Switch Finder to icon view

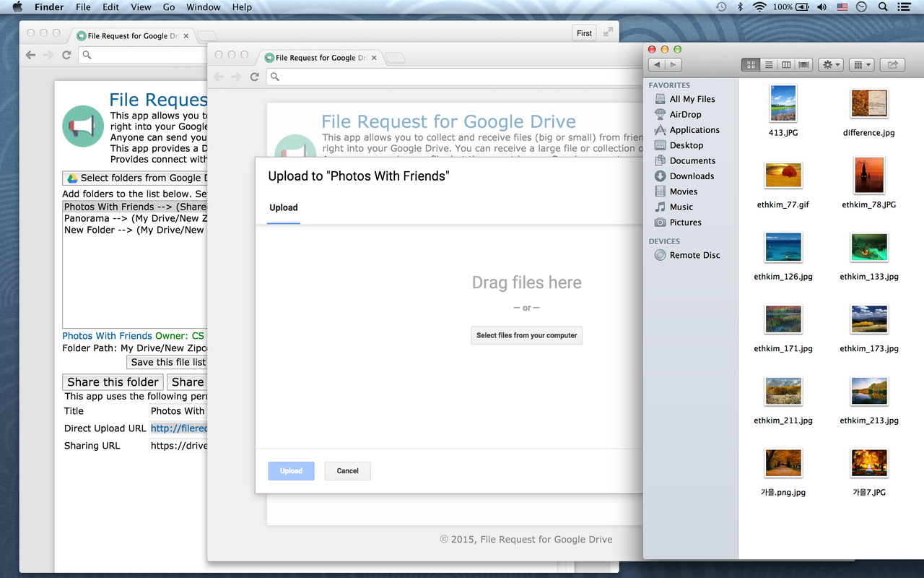[x=751, y=65]
